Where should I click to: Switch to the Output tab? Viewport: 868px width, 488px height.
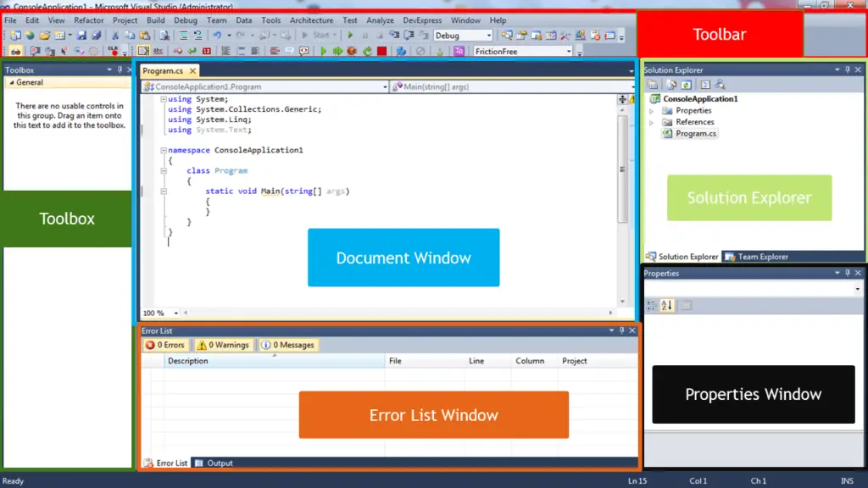214,463
